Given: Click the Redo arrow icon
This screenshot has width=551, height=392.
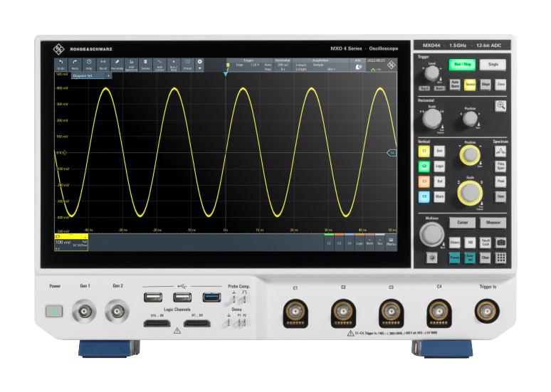Looking at the screenshot, I should (x=75, y=64).
